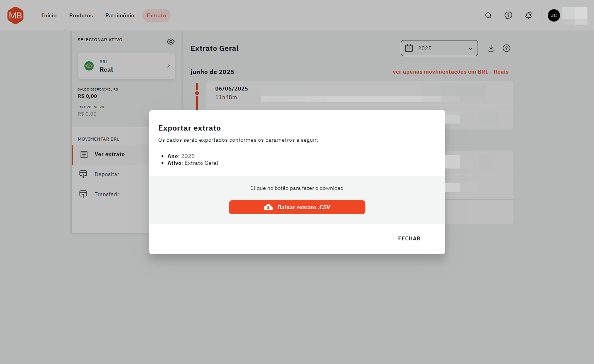Select Ver extrato in sidebar
594x364 pixels.
point(111,154)
